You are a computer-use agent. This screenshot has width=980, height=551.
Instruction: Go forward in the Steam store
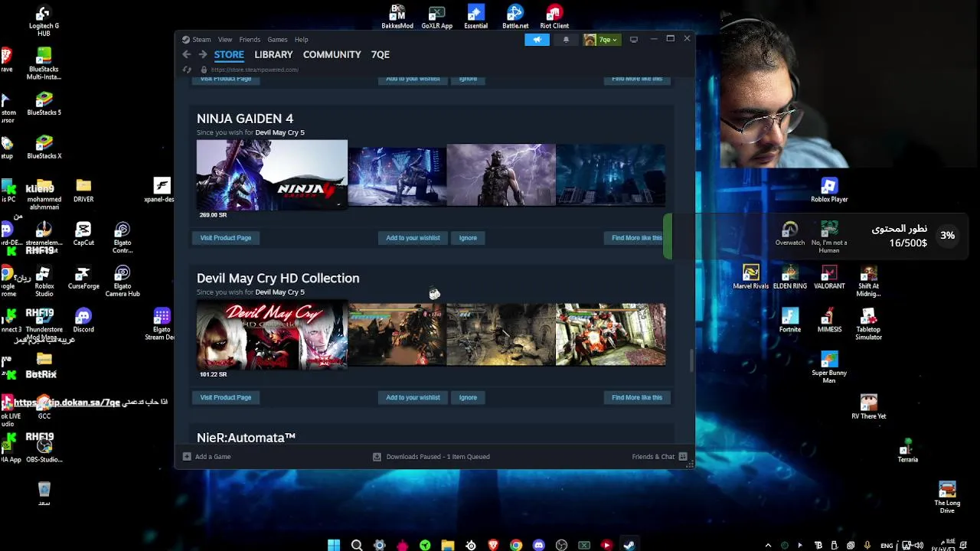coord(202,54)
